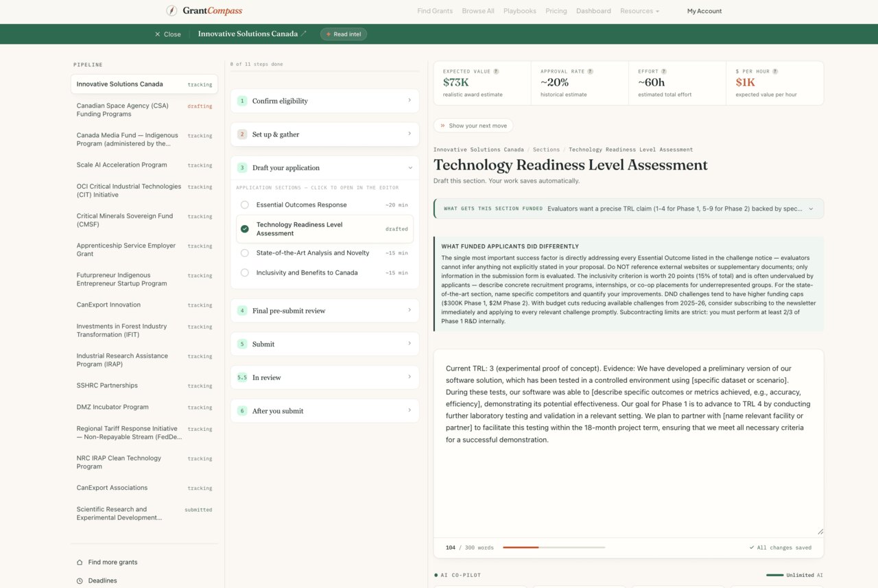This screenshot has height=588, width=878.
Task: Select the Essential Outcomes Response radio circle
Action: (x=245, y=205)
